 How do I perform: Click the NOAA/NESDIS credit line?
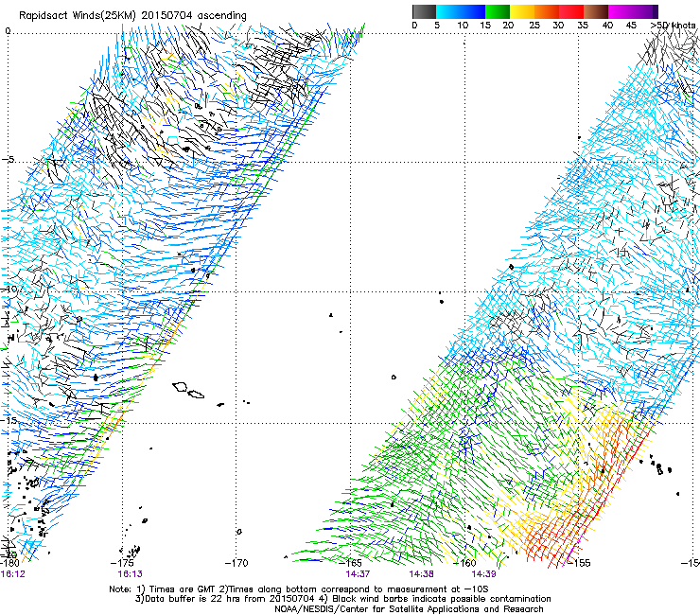[x=409, y=609]
